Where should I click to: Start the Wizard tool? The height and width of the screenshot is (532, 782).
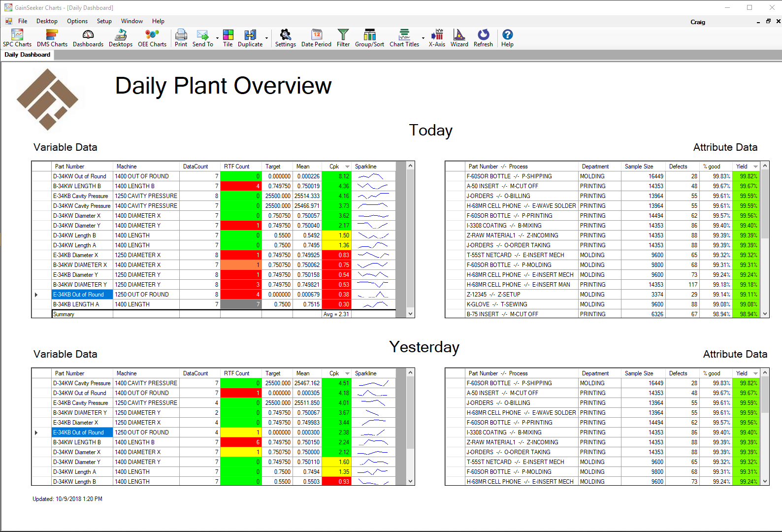coord(459,38)
